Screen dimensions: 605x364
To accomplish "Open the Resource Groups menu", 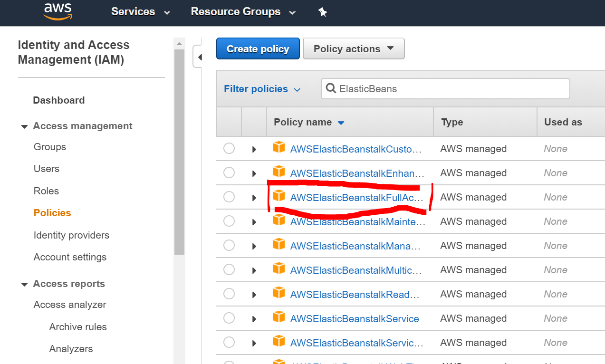I will tap(243, 12).
